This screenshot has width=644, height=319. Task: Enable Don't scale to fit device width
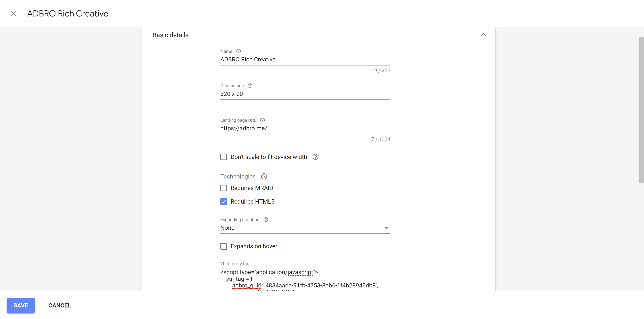pos(224,157)
